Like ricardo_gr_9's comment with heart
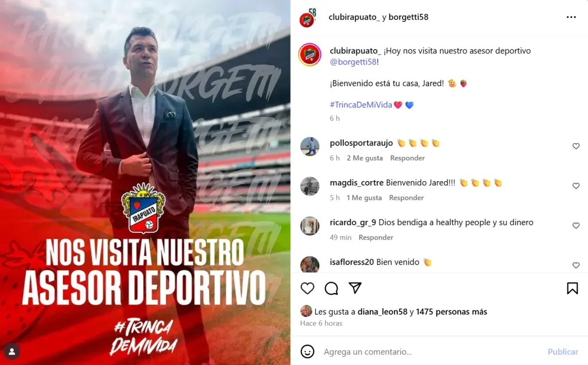The height and width of the screenshot is (365, 588). click(x=576, y=226)
